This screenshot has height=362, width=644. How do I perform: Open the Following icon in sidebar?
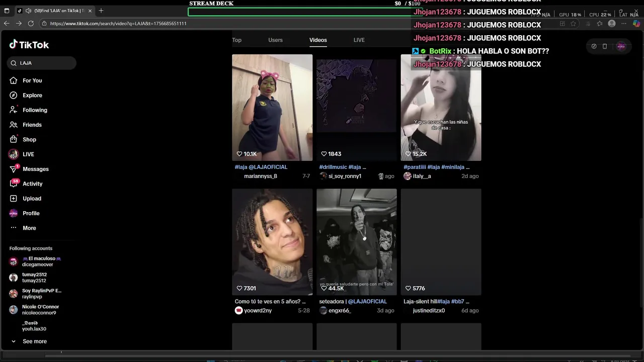[14, 110]
